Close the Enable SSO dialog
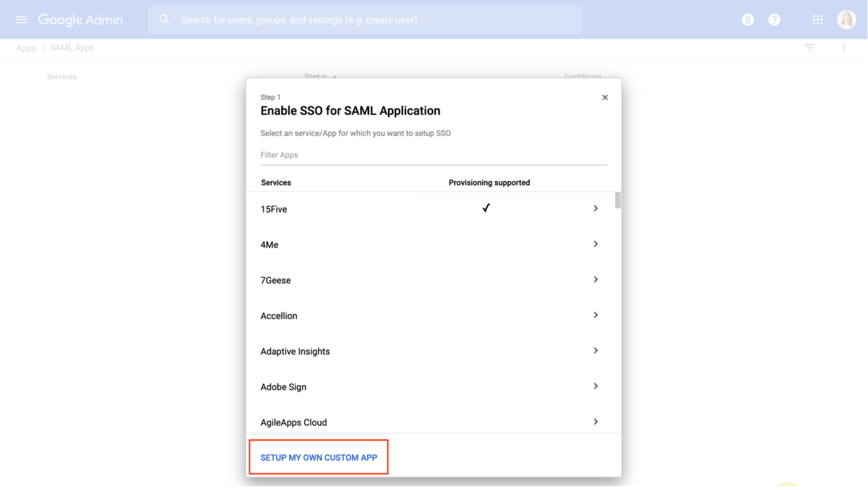Image resolution: width=868 pixels, height=490 pixels. [x=605, y=98]
